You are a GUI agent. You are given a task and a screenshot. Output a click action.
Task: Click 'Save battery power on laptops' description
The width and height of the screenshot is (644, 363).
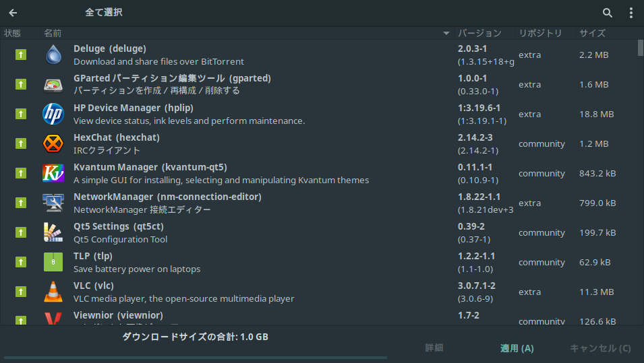(x=137, y=269)
